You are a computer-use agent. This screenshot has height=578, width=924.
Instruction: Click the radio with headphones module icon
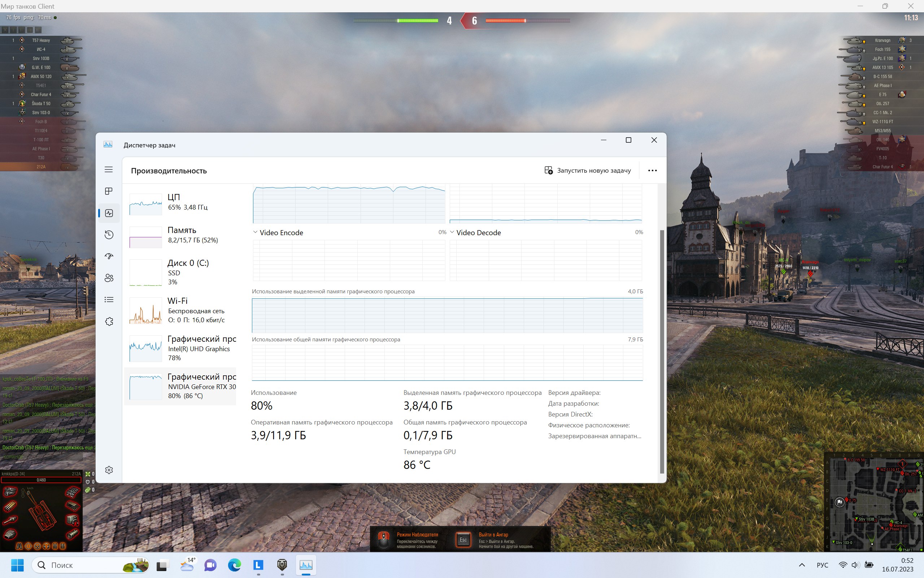point(72,520)
